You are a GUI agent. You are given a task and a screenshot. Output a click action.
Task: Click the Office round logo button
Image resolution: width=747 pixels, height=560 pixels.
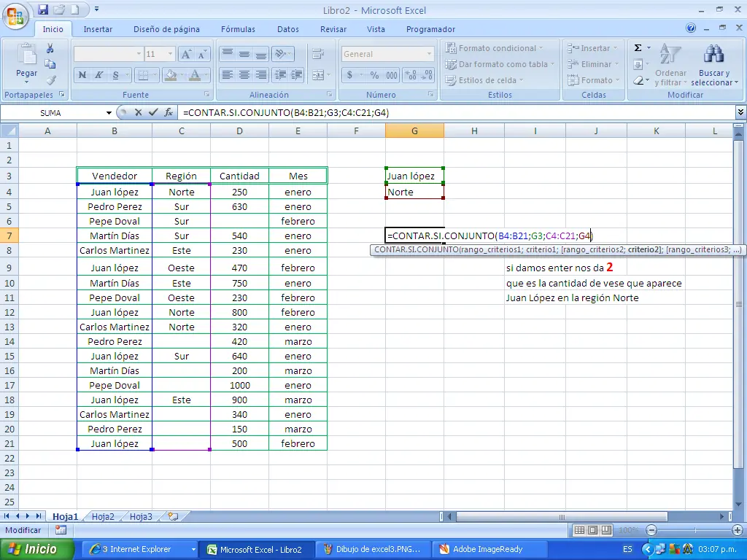[16, 17]
